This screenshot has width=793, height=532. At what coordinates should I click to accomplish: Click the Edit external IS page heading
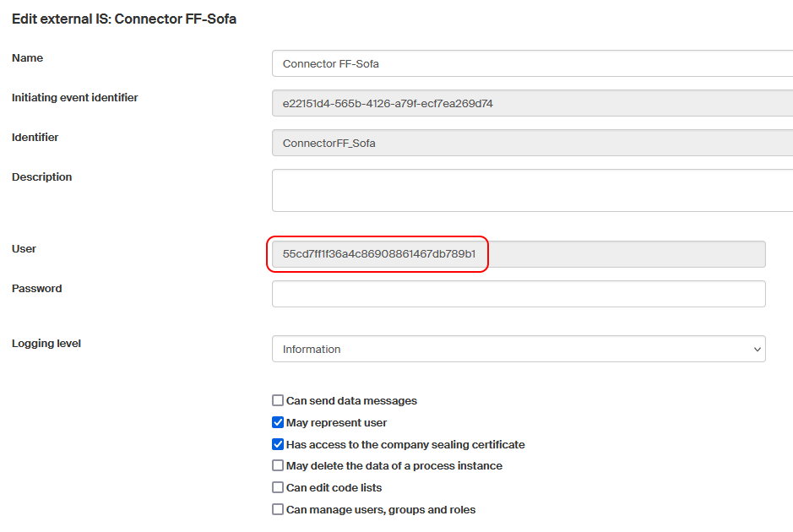[123, 19]
